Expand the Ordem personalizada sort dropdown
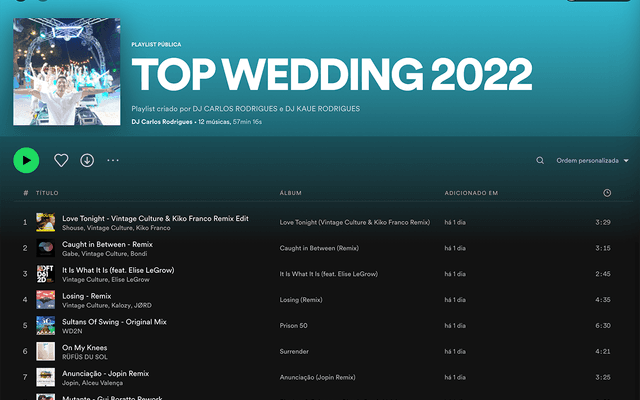 (x=592, y=160)
